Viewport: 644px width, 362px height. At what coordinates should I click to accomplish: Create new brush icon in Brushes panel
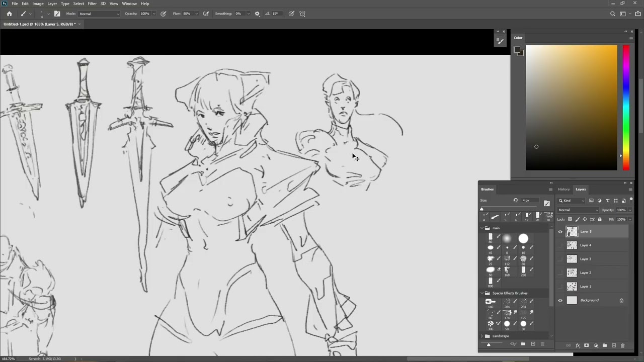click(533, 344)
